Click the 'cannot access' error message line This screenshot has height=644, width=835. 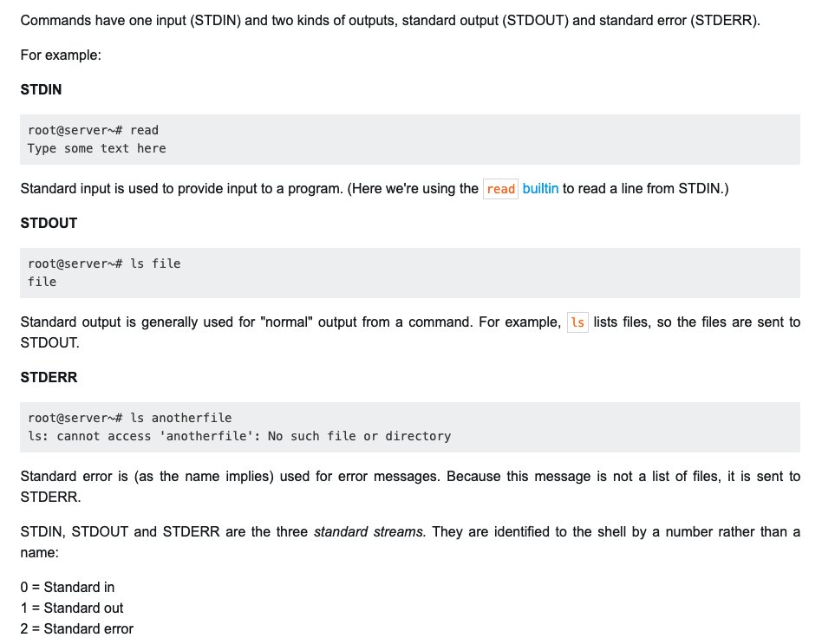[x=239, y=436]
